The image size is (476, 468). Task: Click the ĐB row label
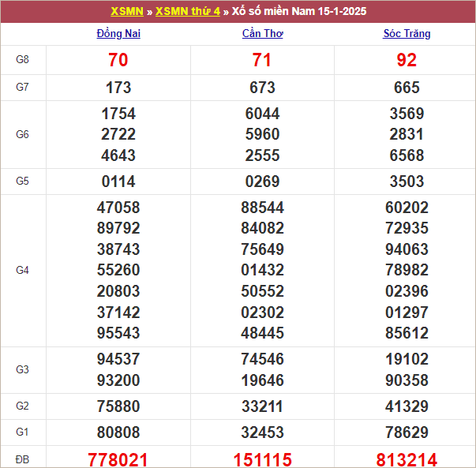23,459
